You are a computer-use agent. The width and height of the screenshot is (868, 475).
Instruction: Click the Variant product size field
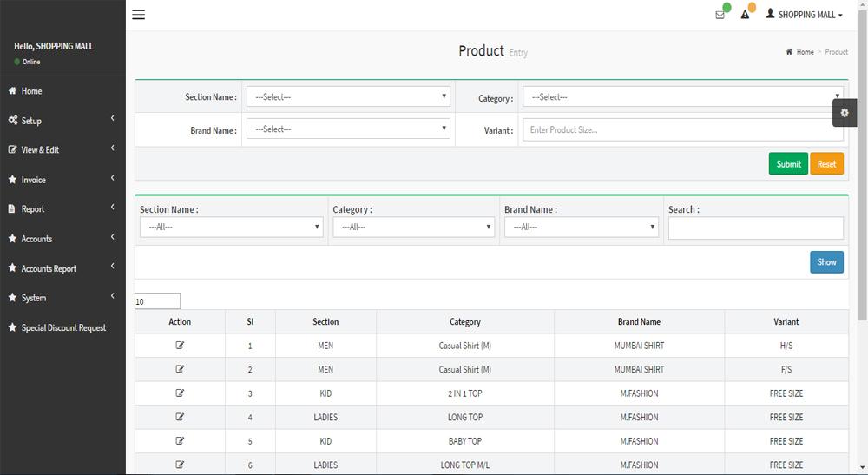click(x=683, y=129)
